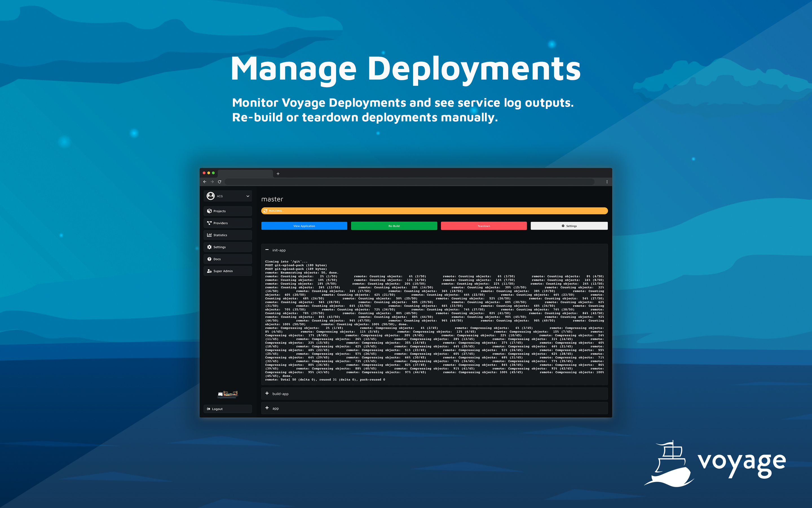
Task: Open the Providers sidebar item
Action: click(x=228, y=223)
